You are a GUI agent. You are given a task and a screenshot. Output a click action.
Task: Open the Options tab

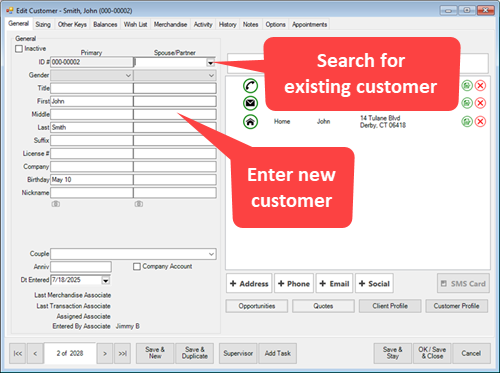coord(275,24)
